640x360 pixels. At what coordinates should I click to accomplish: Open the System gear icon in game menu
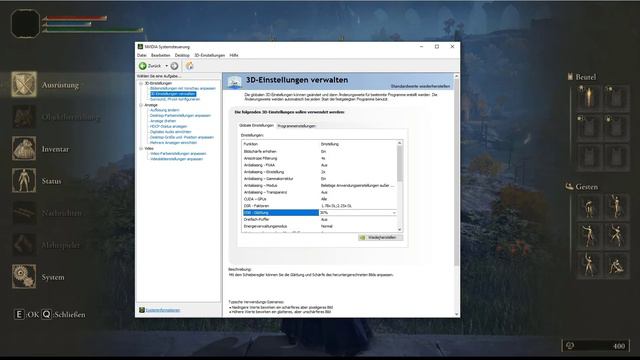click(24, 277)
